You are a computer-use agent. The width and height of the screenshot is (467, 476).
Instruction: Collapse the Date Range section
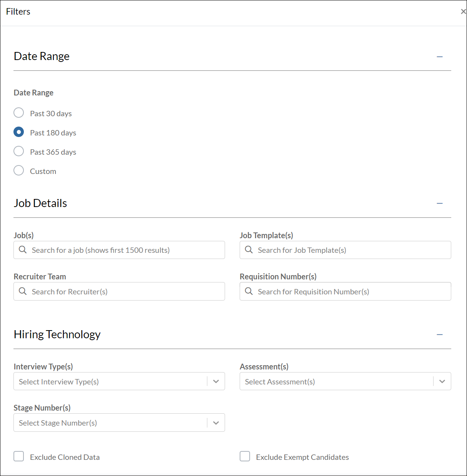tap(440, 57)
